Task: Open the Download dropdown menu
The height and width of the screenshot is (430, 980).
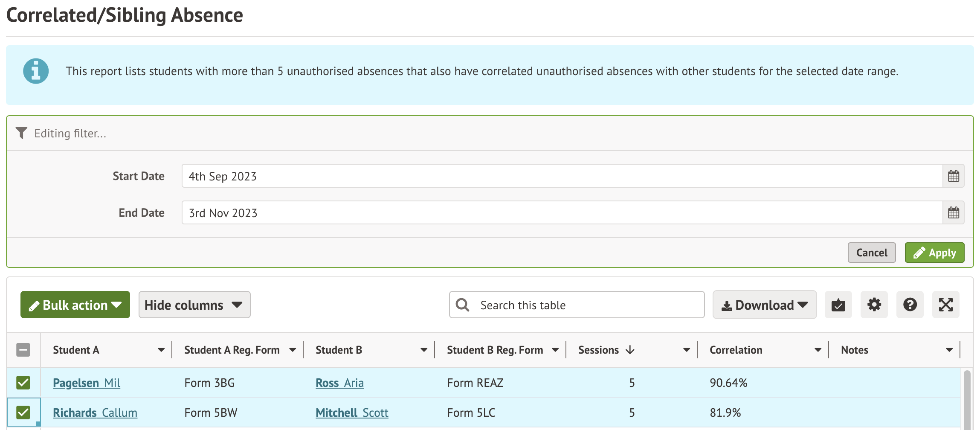Action: point(764,305)
